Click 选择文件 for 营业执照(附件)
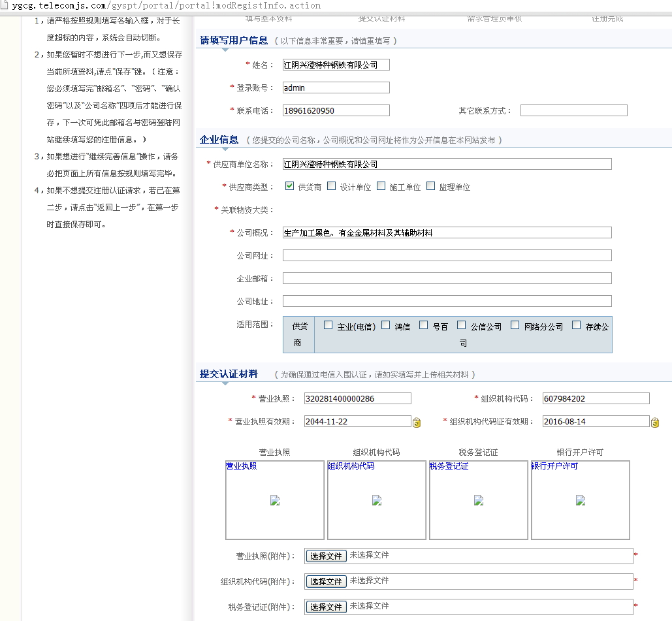The width and height of the screenshot is (672, 621). coord(326,556)
